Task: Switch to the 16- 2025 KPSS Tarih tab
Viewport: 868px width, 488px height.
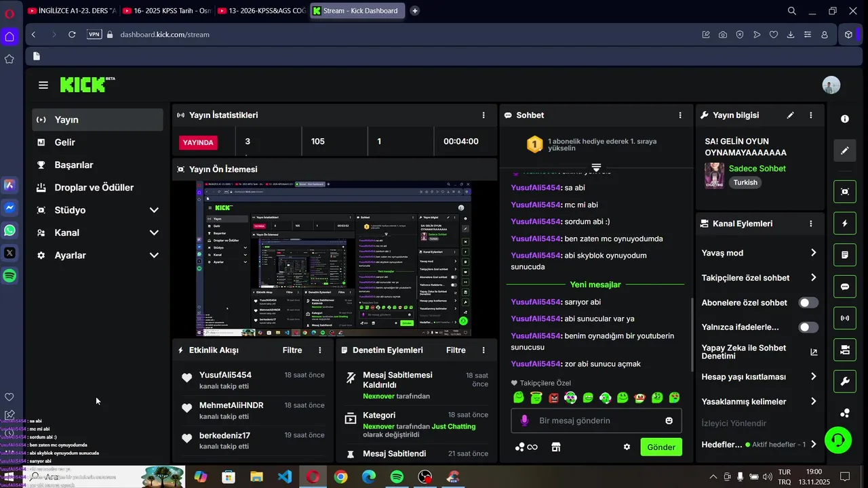Action: click(167, 11)
